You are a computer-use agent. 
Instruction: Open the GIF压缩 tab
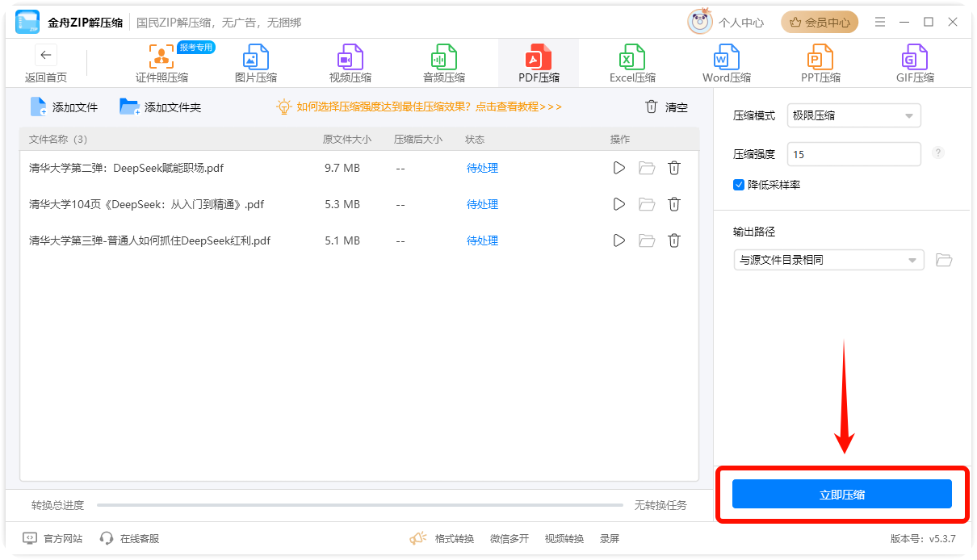(x=915, y=64)
